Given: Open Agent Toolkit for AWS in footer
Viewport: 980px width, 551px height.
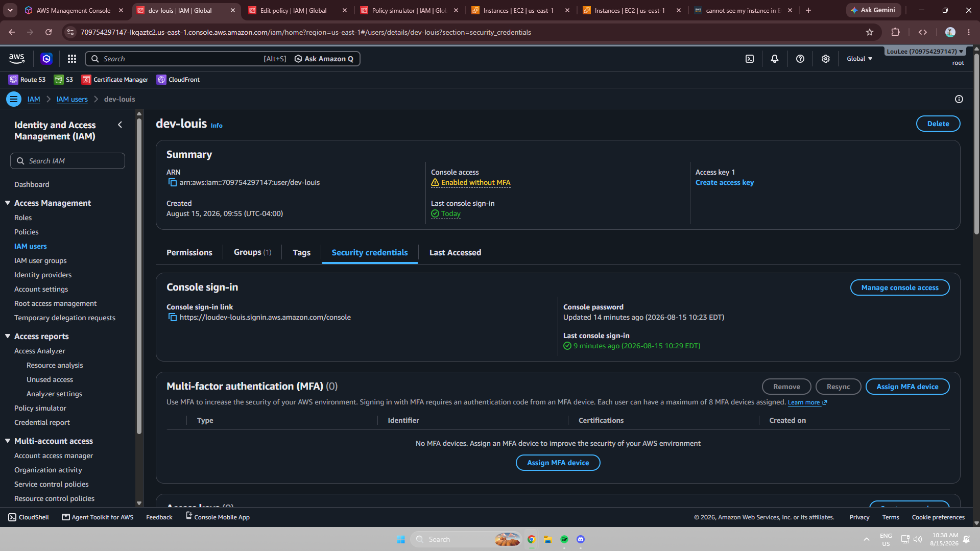Looking at the screenshot, I should 98,517.
